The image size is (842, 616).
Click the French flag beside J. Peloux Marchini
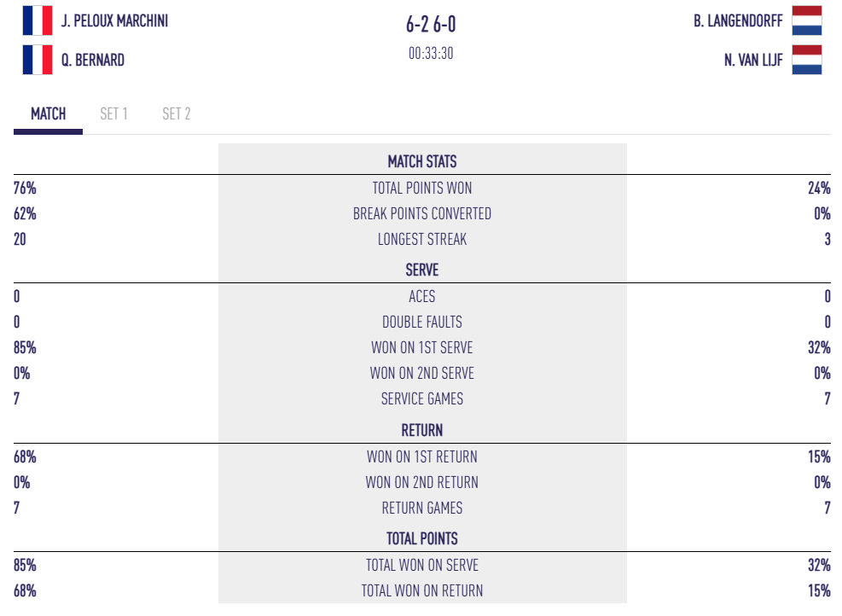click(x=38, y=20)
